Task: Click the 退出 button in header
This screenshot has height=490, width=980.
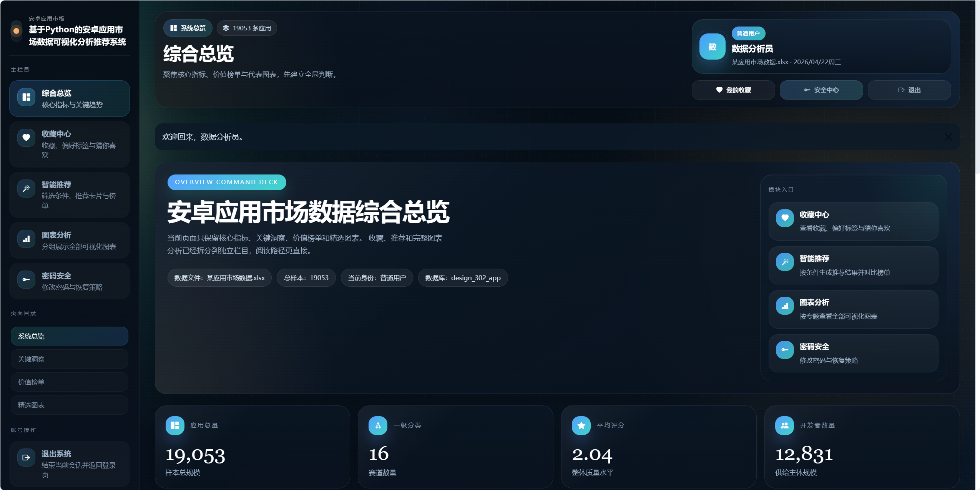Action: (909, 90)
